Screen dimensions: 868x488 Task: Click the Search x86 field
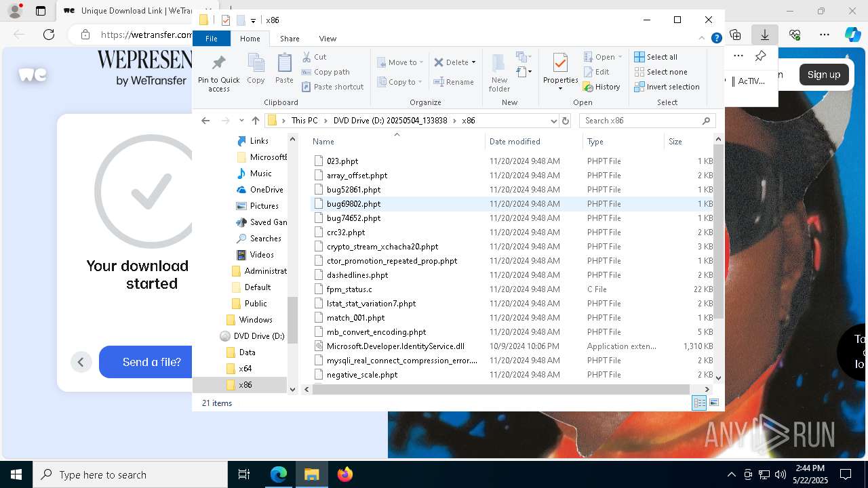coord(648,121)
